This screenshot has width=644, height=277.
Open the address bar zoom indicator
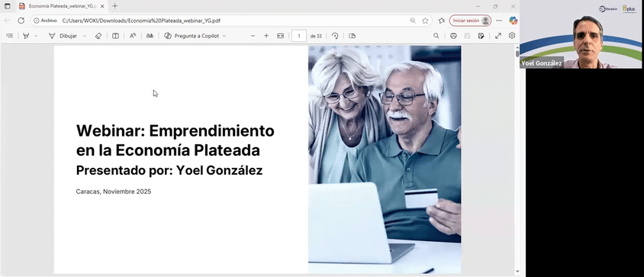coord(413,21)
